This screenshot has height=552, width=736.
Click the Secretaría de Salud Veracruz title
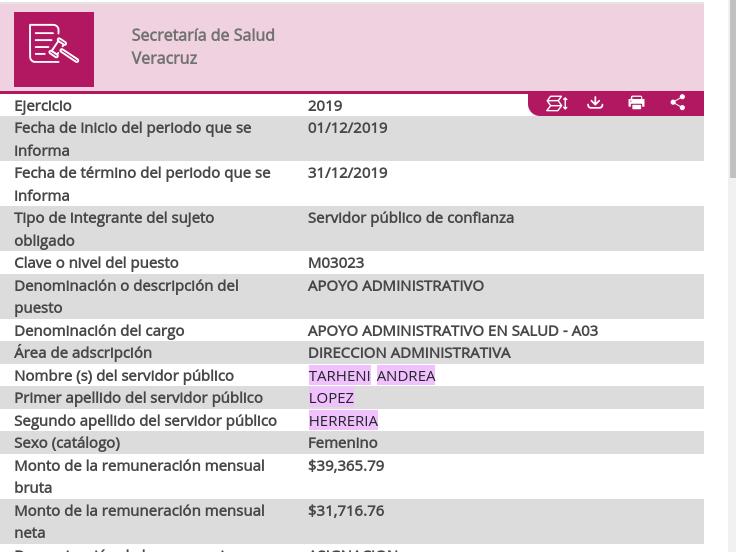coord(203,47)
